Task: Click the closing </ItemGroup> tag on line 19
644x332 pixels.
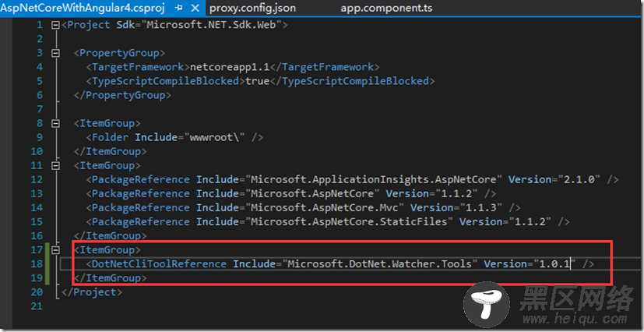Action: 110,277
